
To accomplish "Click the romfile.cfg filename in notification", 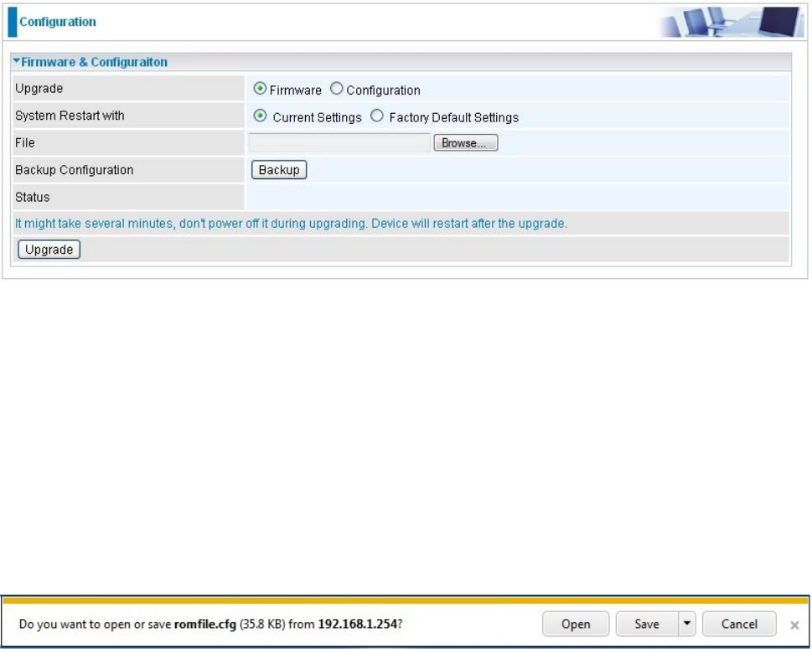I will [205, 624].
